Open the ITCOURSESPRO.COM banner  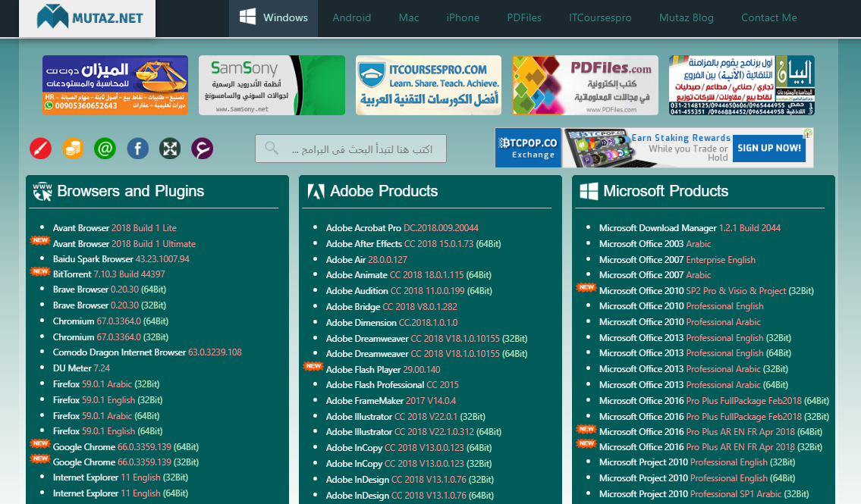(x=429, y=85)
